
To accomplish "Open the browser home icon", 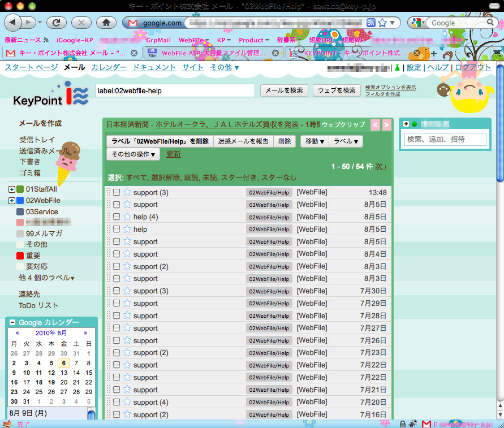I will pyautogui.click(x=106, y=23).
